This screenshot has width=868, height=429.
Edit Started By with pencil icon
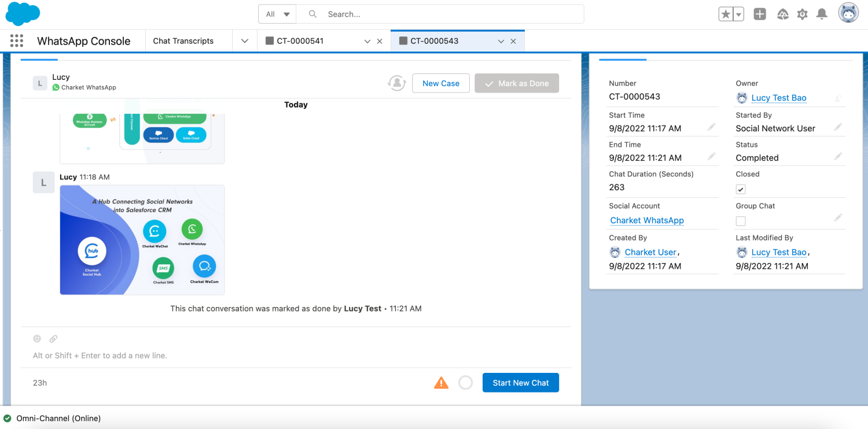point(838,127)
